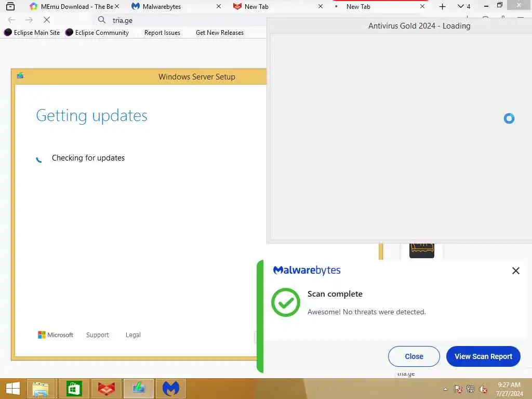Viewport: 532px width, 399px height.
Task: Go forward with the browser forward arrow
Action: coord(29,20)
